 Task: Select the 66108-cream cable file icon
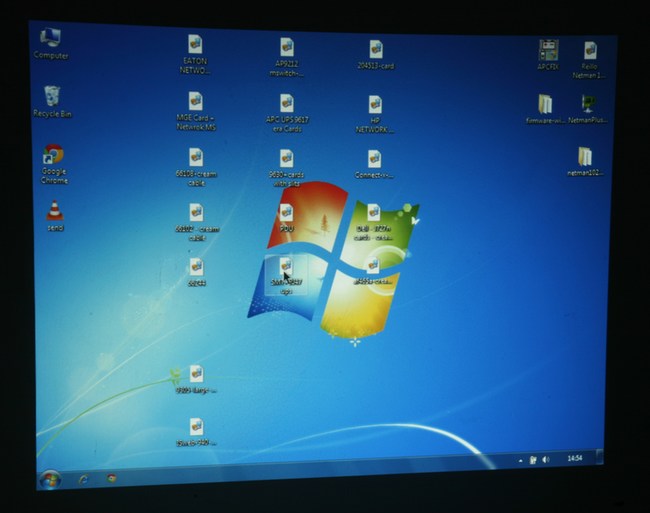196,158
